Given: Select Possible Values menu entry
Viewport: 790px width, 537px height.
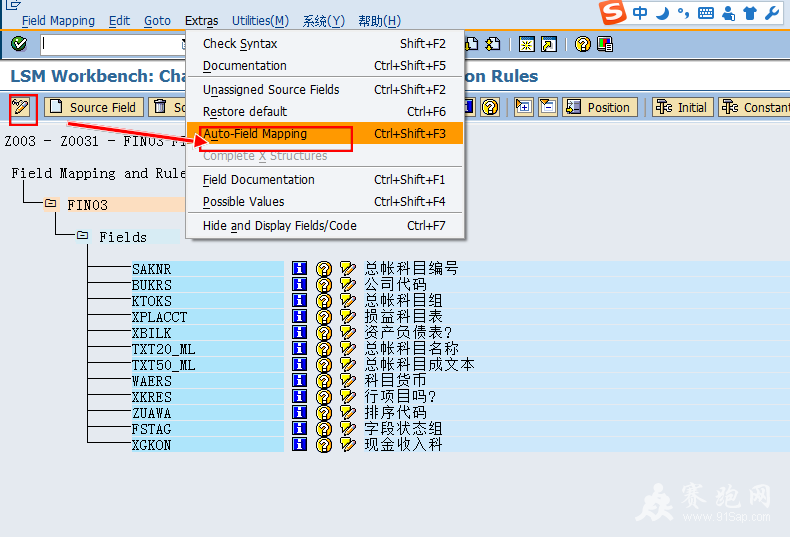Looking at the screenshot, I should [x=324, y=202].
